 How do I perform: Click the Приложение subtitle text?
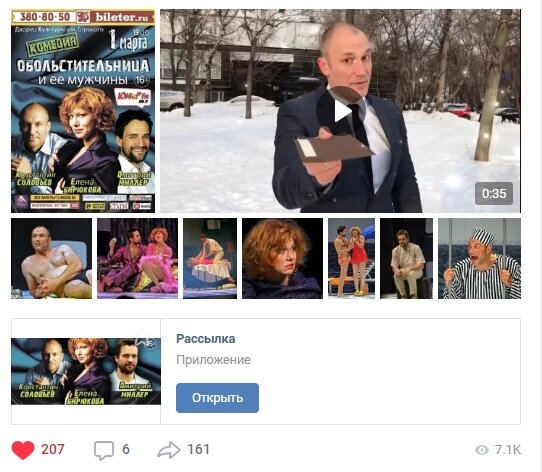pos(213,360)
